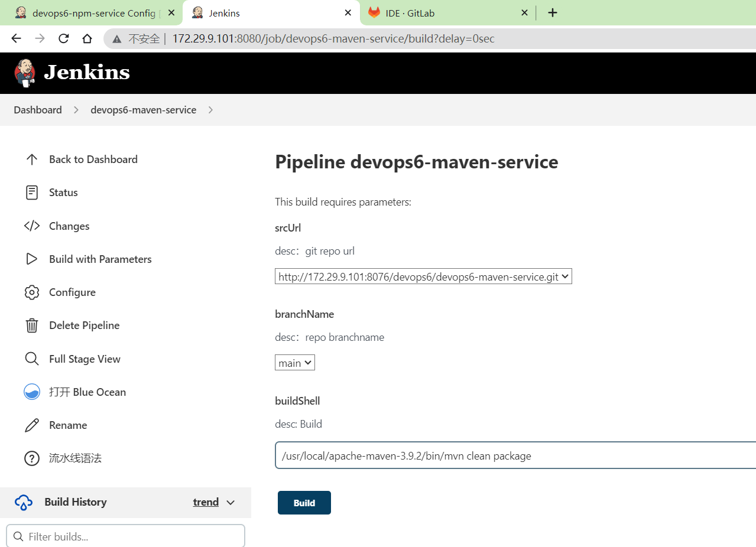Image resolution: width=756 pixels, height=547 pixels.
Task: Open the branchName main dropdown
Action: coord(295,363)
